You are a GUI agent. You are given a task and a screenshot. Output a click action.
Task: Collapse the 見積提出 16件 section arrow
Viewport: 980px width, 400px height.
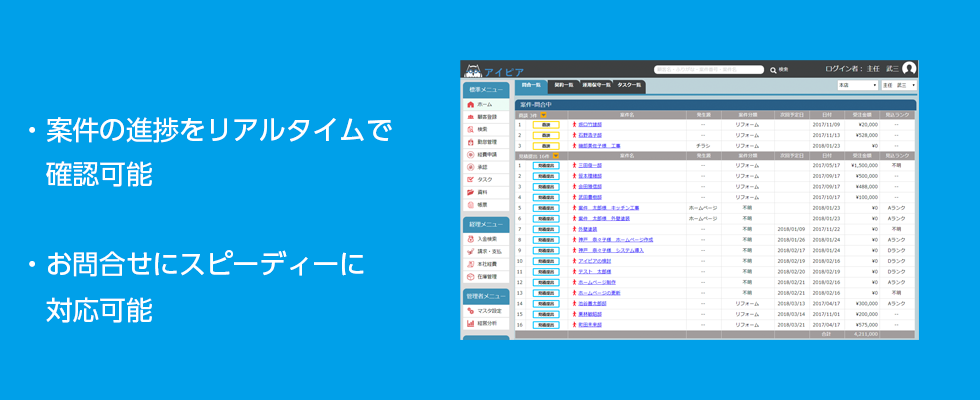pos(558,156)
